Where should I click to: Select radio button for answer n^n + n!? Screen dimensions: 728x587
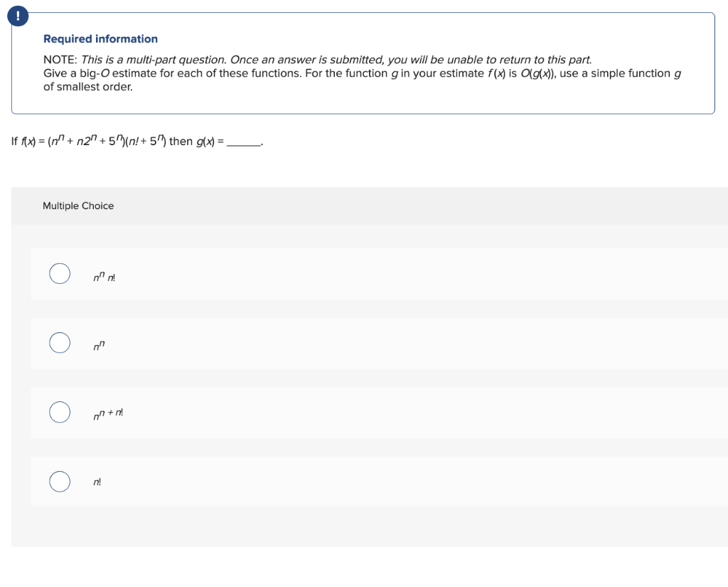[60, 412]
